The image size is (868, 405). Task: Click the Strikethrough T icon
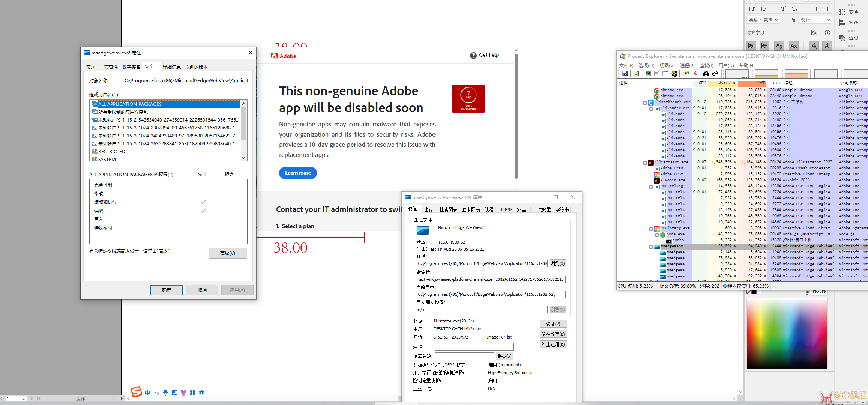[x=827, y=9]
